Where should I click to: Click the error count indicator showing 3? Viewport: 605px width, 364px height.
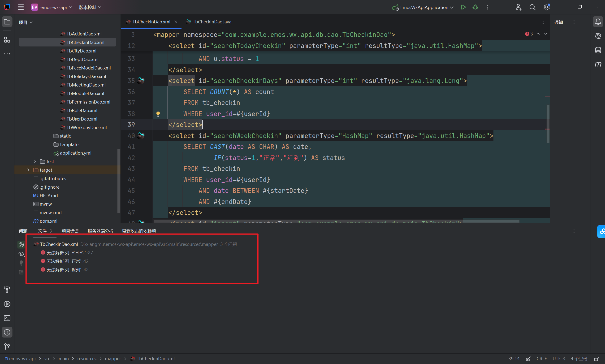coord(529,34)
